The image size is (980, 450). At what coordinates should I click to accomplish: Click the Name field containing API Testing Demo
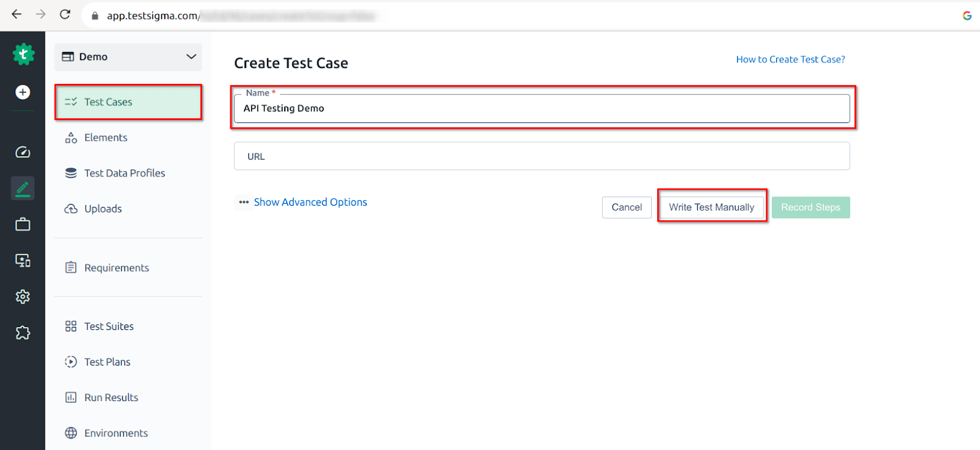[x=542, y=108]
